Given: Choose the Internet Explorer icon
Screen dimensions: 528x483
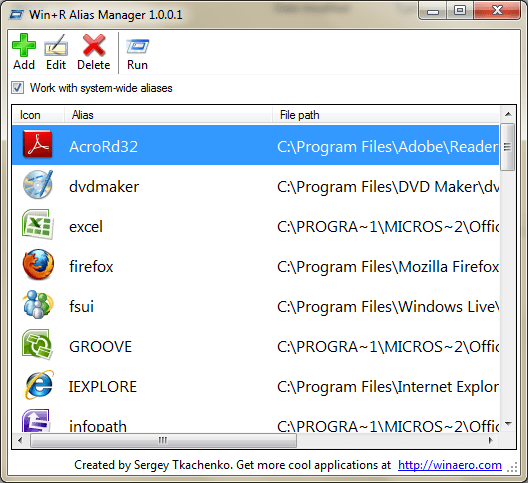Looking at the screenshot, I should [x=39, y=385].
